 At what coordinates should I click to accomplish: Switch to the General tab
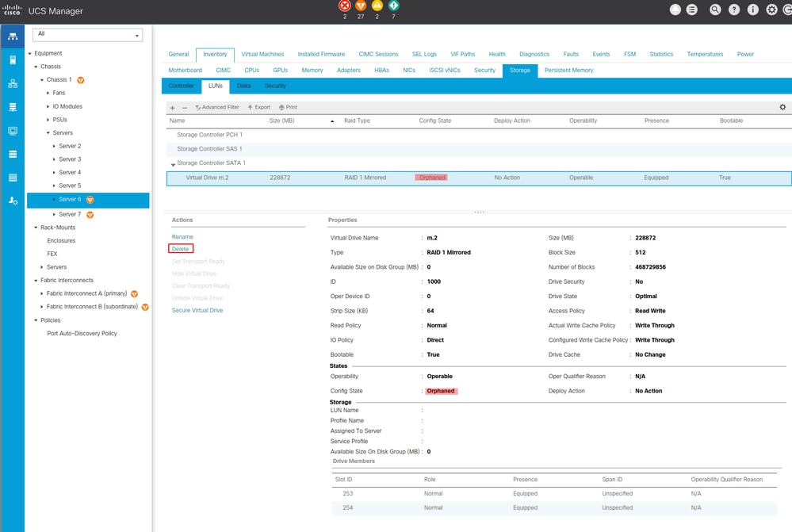(178, 54)
